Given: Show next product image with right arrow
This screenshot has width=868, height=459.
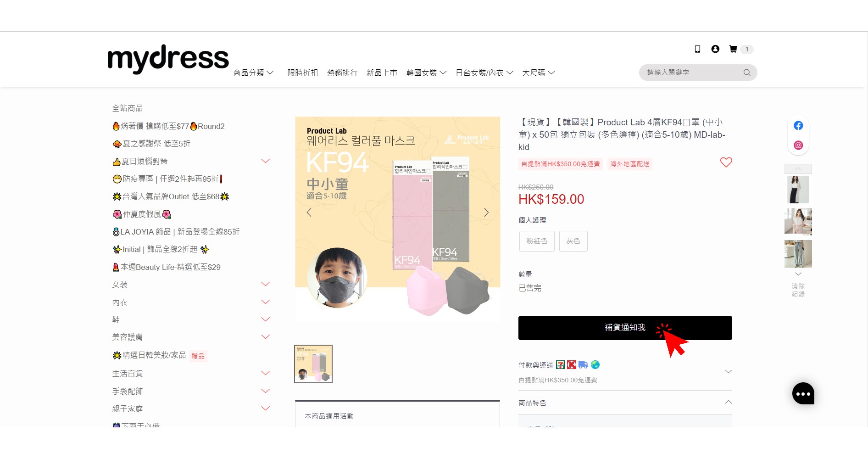Looking at the screenshot, I should (486, 212).
